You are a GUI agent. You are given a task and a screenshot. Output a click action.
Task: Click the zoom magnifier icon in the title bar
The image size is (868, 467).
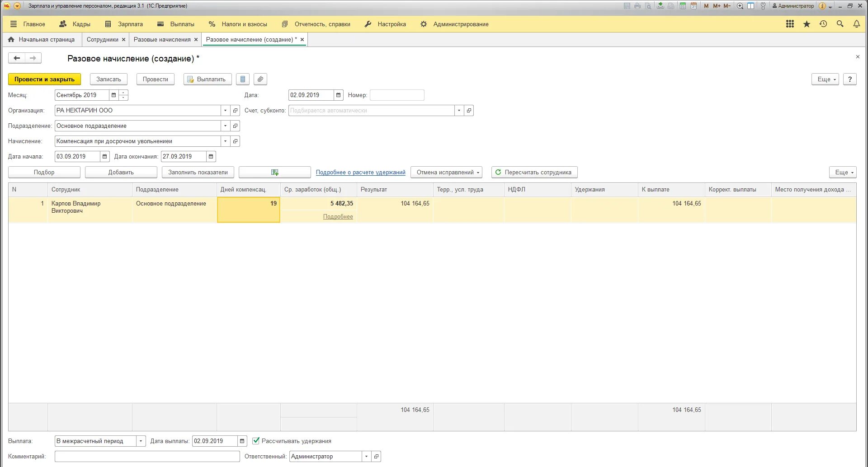point(740,6)
